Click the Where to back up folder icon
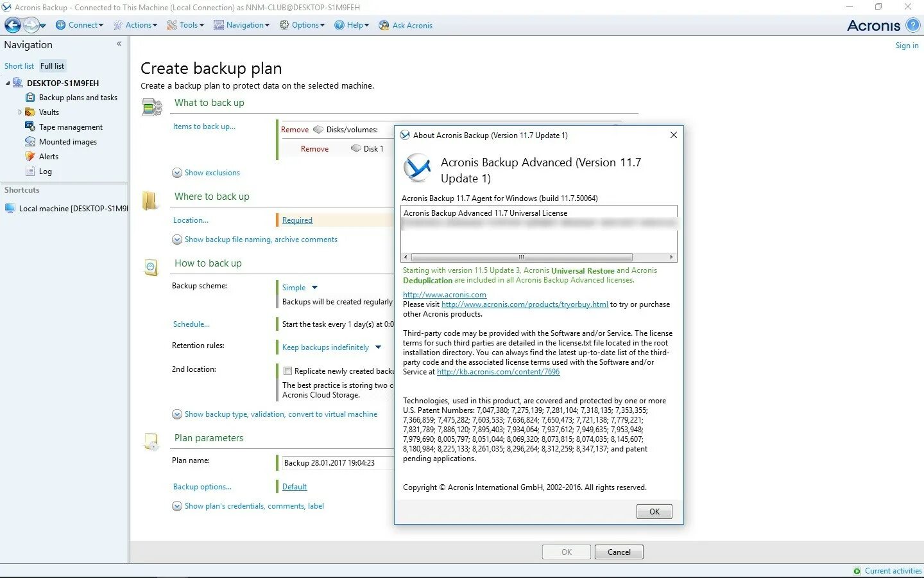 click(x=150, y=201)
